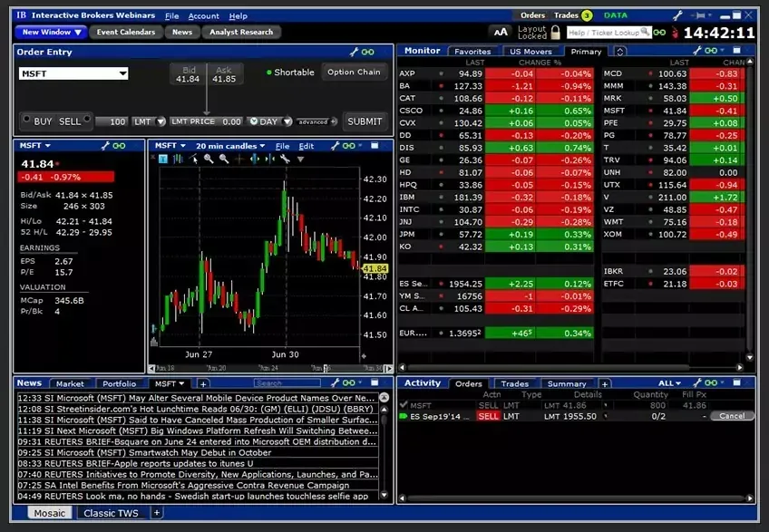Open Activity panel wrench settings icon
Viewport: 769px width, 532px height.
tap(696, 383)
